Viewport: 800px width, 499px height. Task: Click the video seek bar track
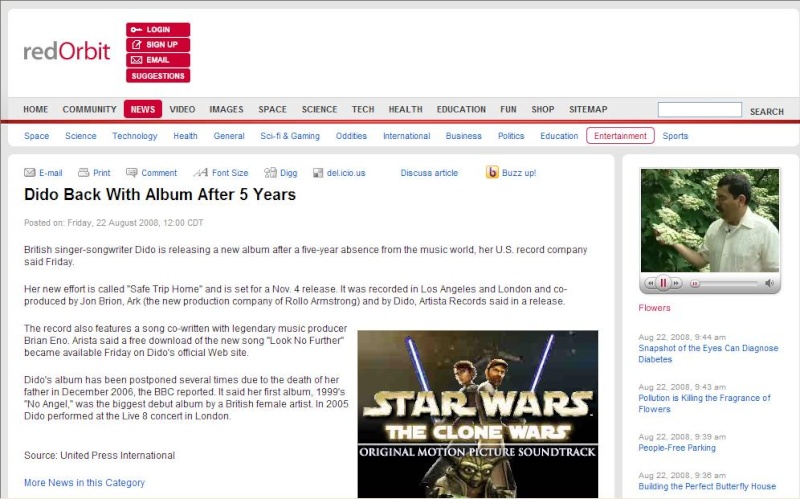[x=724, y=283]
